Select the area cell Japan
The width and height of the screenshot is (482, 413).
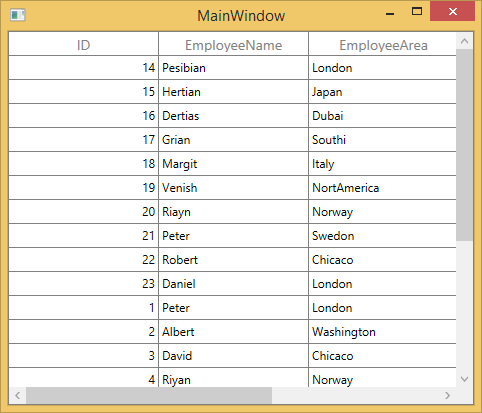point(383,92)
